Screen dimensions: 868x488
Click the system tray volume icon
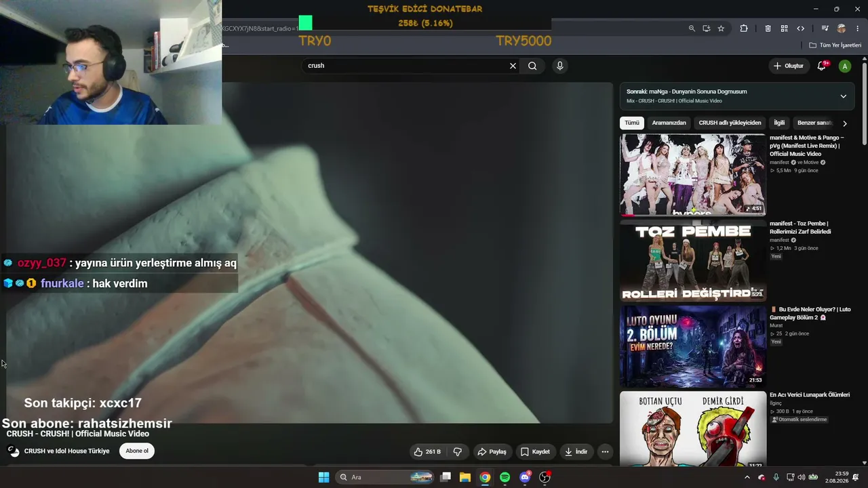coord(802,477)
